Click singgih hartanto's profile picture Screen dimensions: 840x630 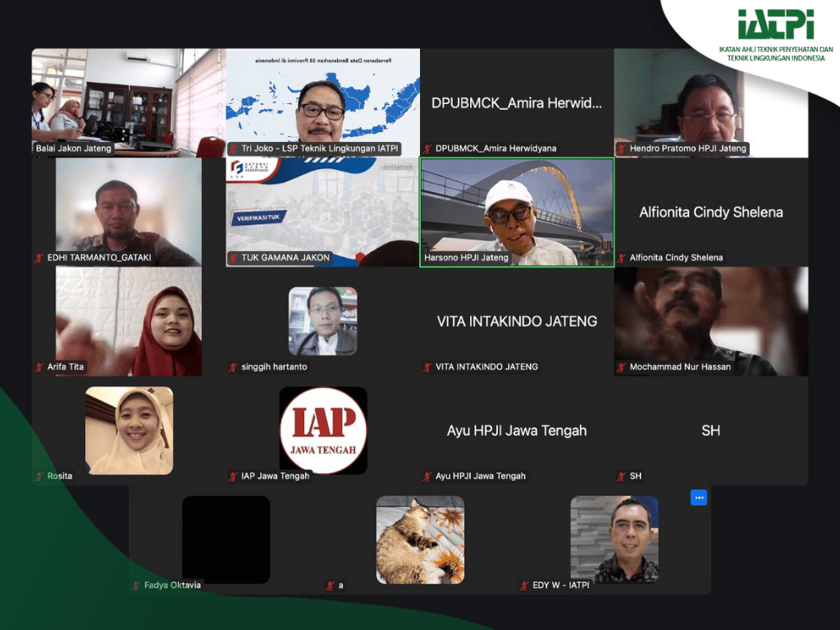pyautogui.click(x=323, y=322)
